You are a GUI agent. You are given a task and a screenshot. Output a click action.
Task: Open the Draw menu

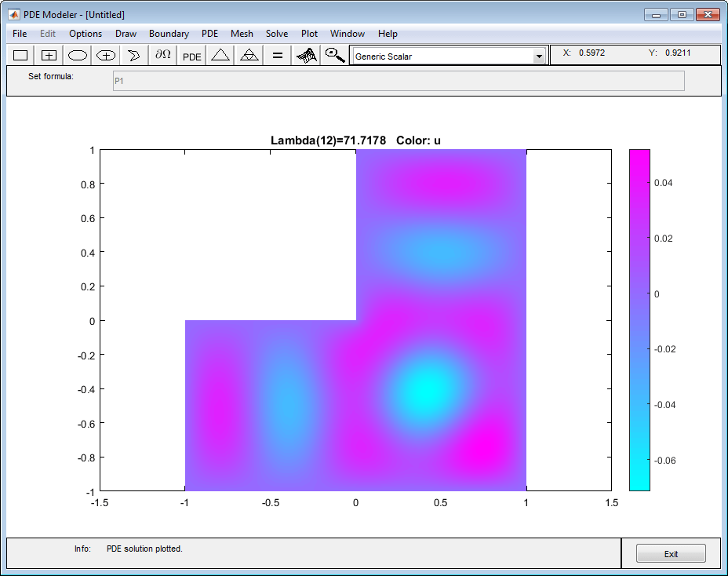(126, 34)
